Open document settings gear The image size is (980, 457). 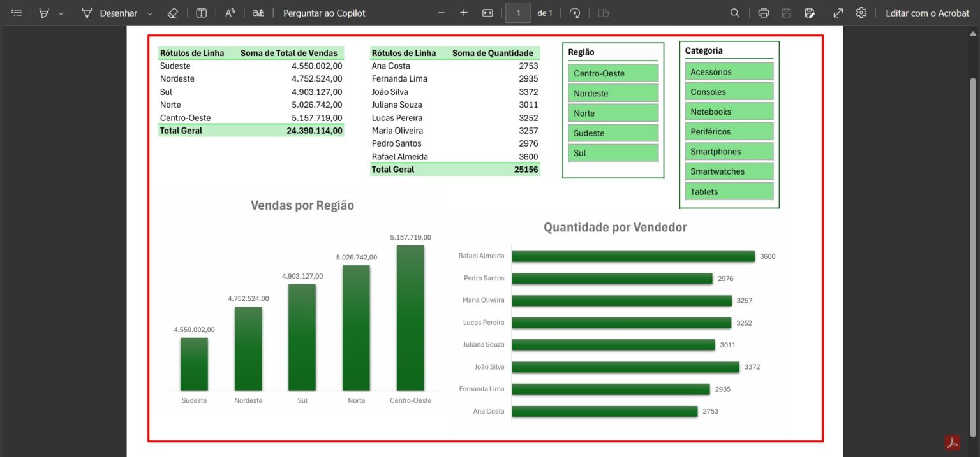click(861, 13)
